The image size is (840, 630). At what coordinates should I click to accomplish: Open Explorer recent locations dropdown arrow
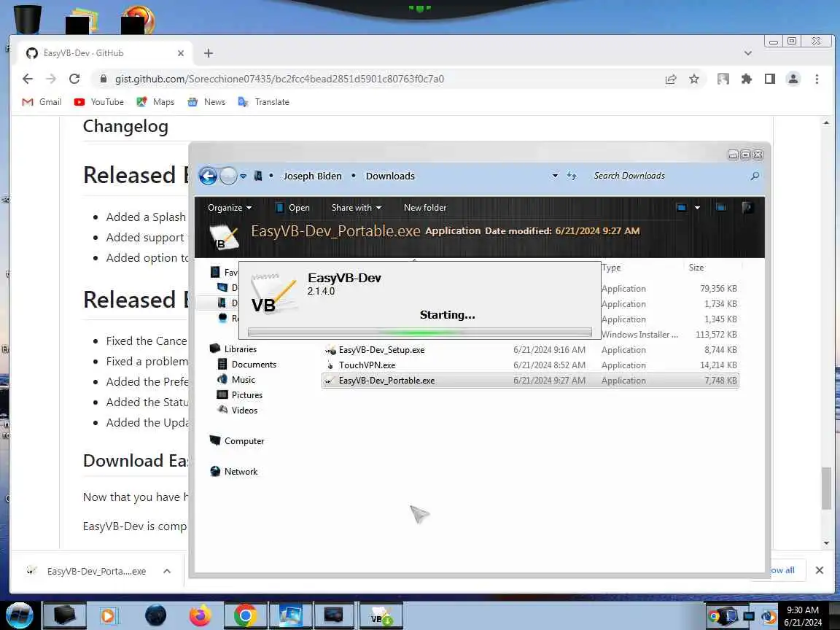tap(244, 176)
